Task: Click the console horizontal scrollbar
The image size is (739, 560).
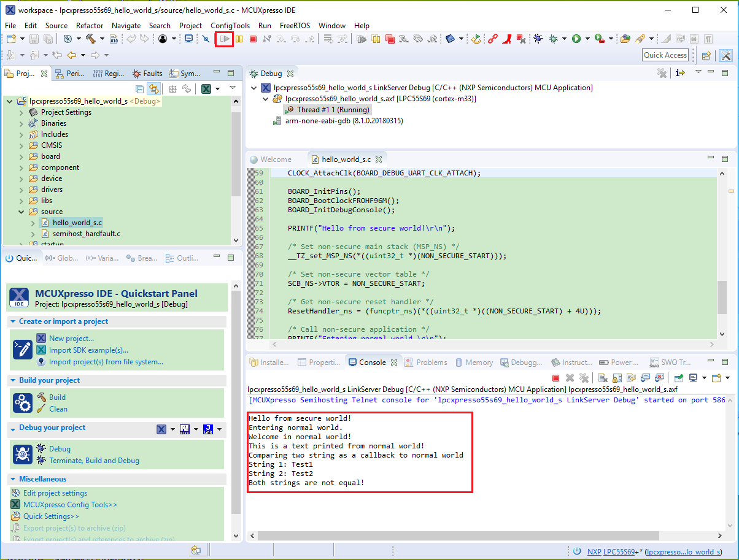Action: pyautogui.click(x=453, y=535)
